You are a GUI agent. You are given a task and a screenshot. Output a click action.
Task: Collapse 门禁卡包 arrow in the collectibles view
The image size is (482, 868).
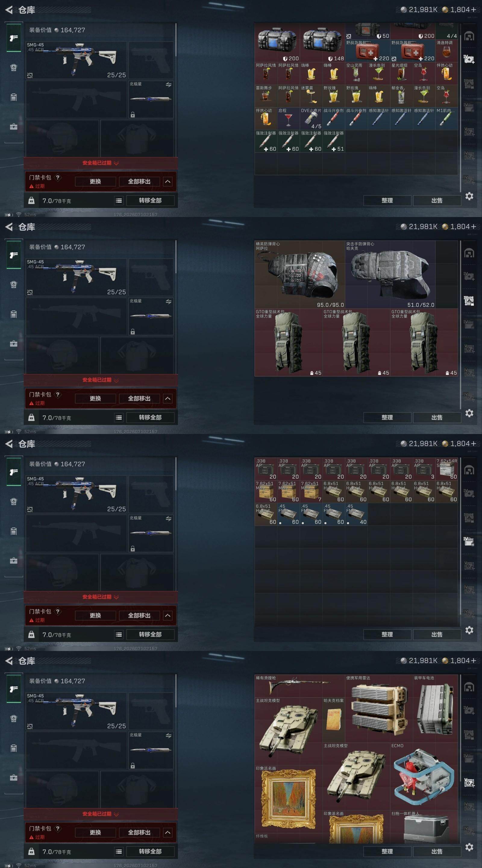tap(168, 833)
